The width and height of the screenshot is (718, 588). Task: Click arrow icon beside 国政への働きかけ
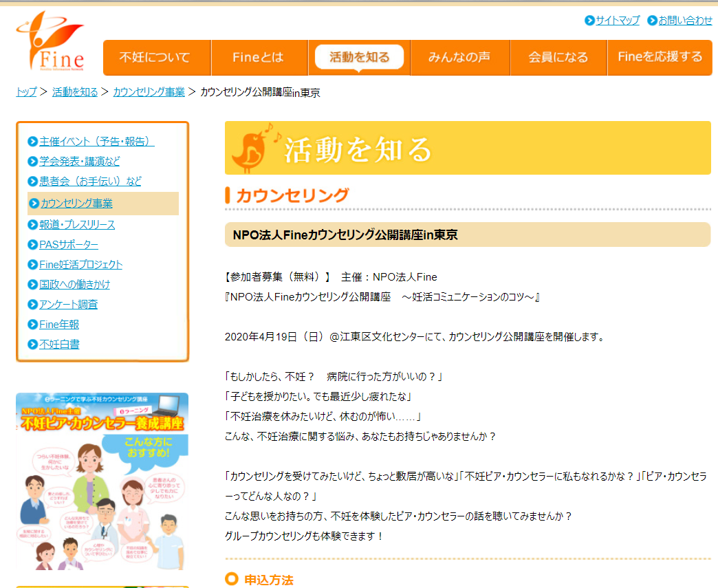(x=32, y=285)
